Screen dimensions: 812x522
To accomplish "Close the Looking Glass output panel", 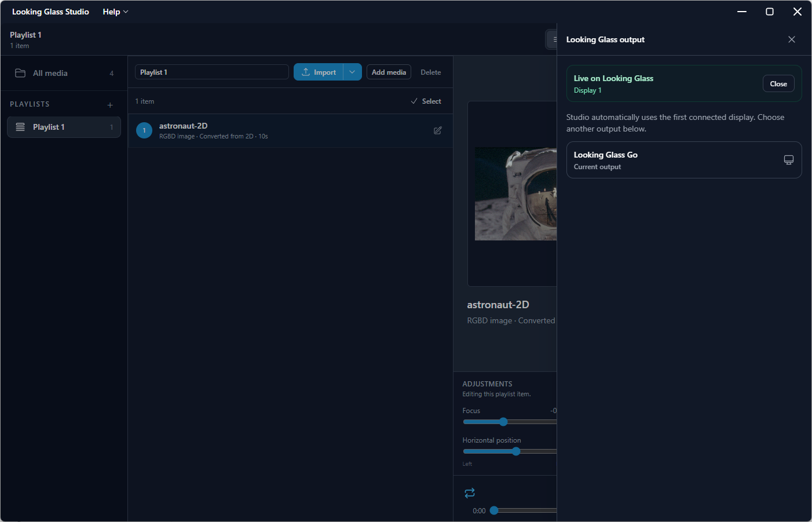I will click(792, 39).
